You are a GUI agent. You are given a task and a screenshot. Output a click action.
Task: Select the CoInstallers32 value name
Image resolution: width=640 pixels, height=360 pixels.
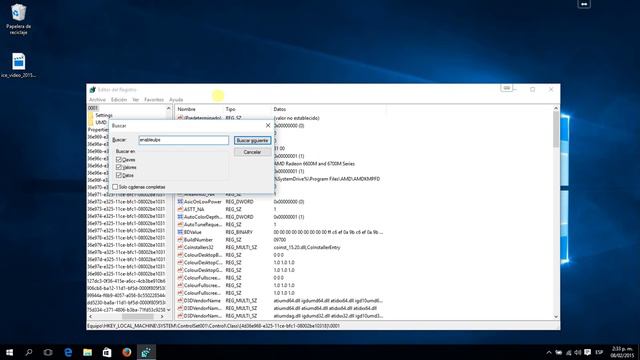pos(199,247)
